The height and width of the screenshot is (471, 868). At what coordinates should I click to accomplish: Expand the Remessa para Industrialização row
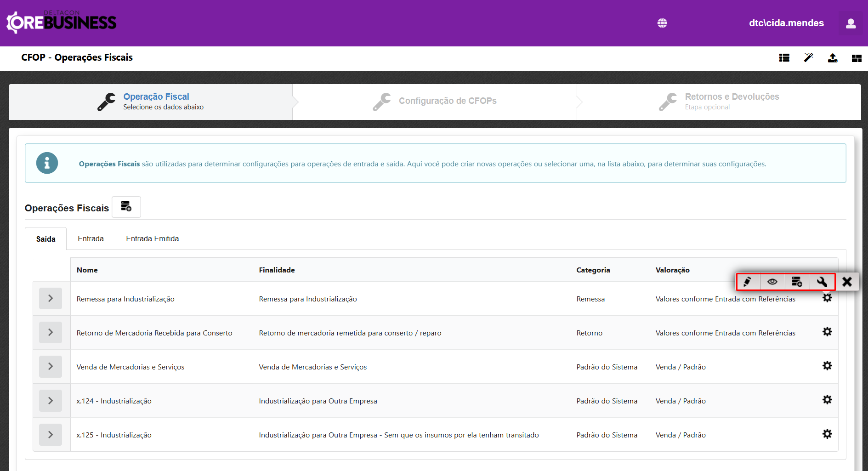point(51,299)
